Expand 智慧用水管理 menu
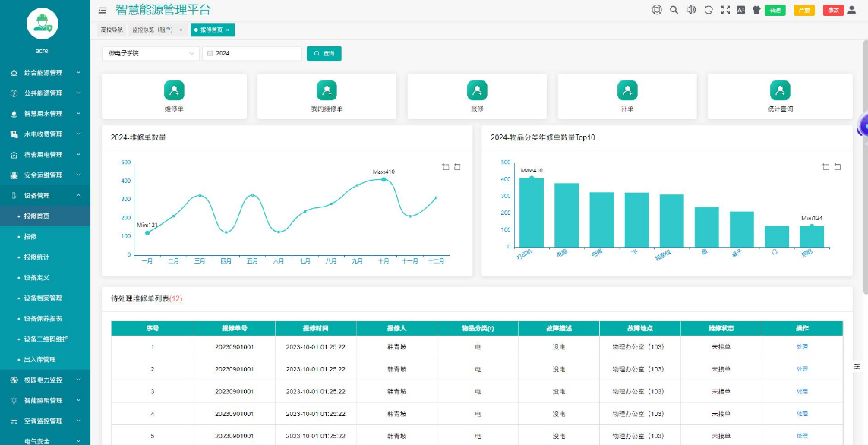 pyautogui.click(x=45, y=113)
